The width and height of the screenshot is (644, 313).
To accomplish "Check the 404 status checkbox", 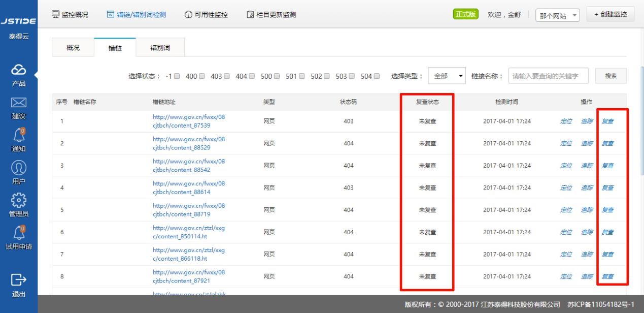I will coord(252,76).
